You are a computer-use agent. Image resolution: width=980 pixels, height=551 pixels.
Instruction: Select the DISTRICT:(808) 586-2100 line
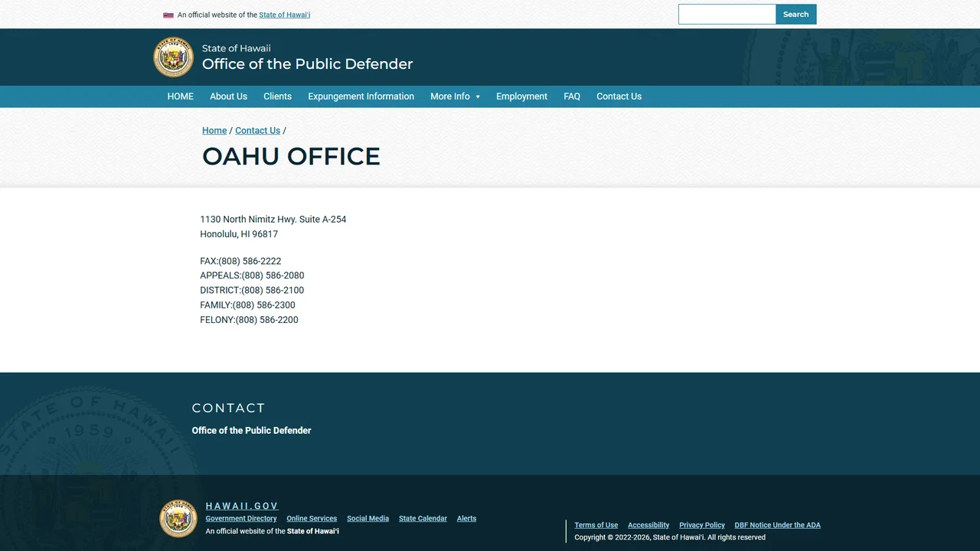click(252, 290)
